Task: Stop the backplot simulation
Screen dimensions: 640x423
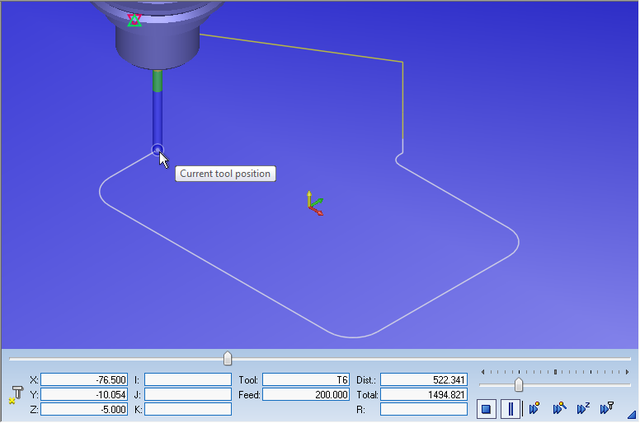Action: [486, 409]
